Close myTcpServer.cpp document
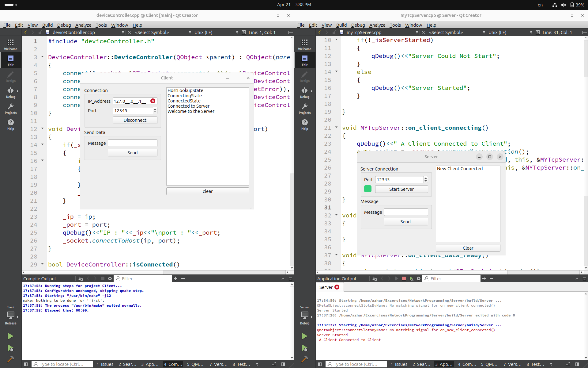The width and height of the screenshot is (588, 368). point(423,32)
